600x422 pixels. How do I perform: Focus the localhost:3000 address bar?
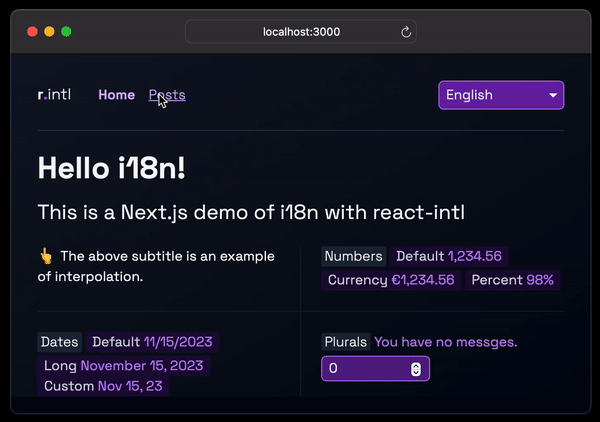(x=300, y=32)
